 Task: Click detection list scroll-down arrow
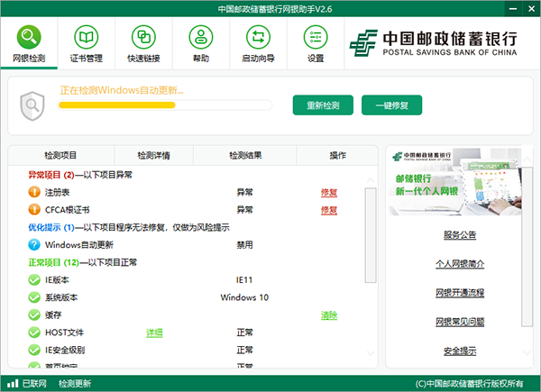coord(371,353)
